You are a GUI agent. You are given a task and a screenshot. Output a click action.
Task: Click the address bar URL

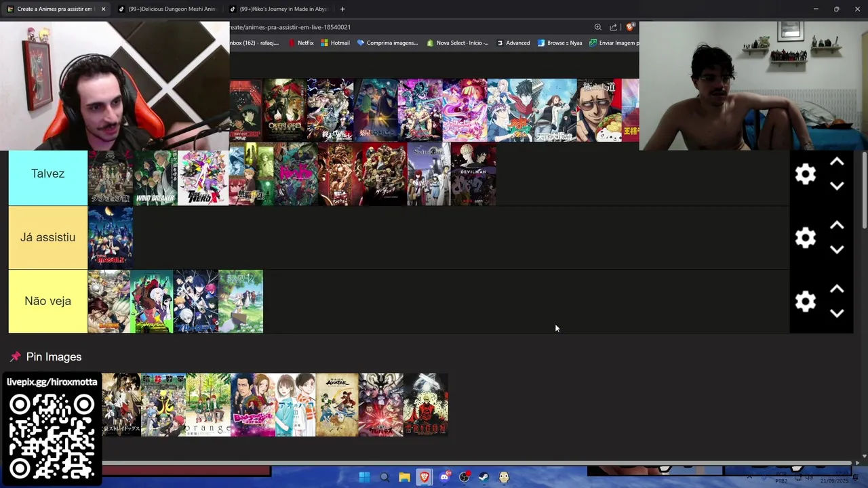tap(292, 27)
